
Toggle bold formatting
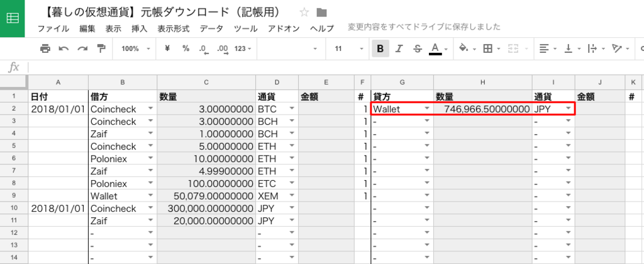pyautogui.click(x=380, y=49)
